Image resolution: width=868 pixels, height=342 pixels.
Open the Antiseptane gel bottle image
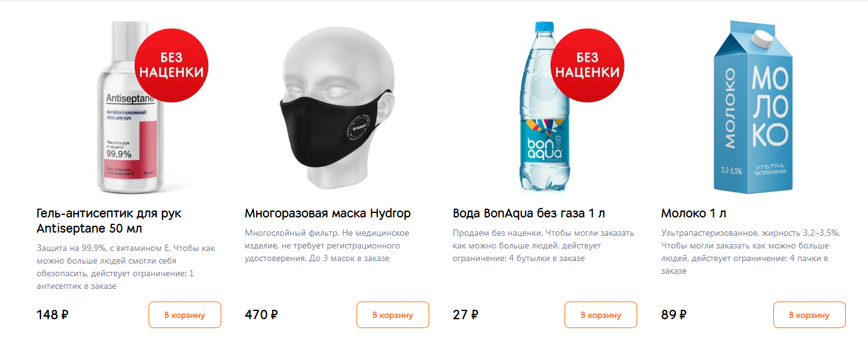tap(126, 107)
